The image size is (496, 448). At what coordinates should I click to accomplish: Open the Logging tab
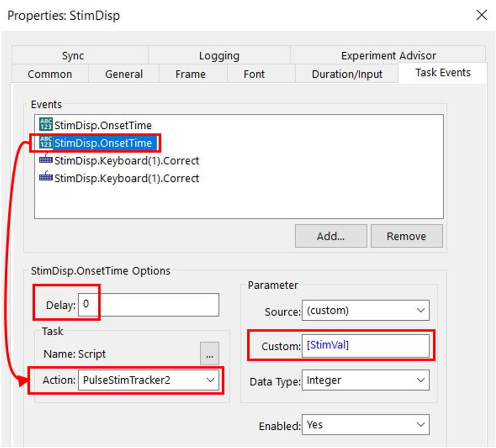pos(219,56)
